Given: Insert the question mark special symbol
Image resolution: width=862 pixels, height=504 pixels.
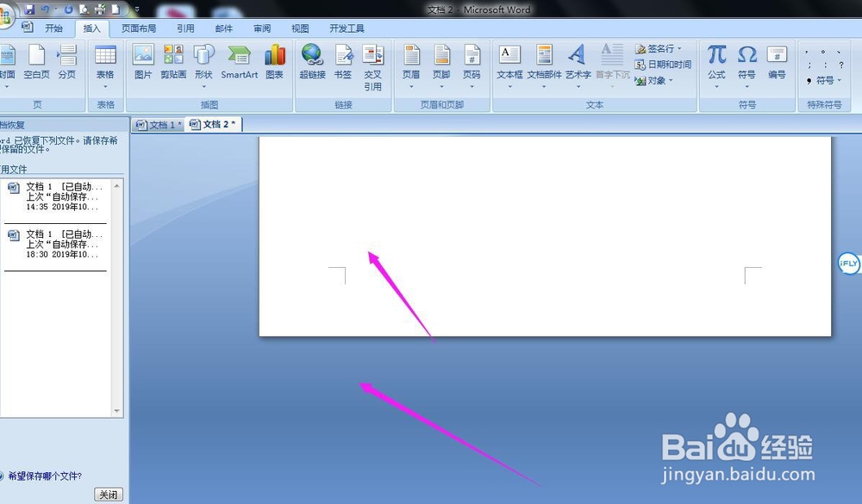Looking at the screenshot, I should 840,65.
